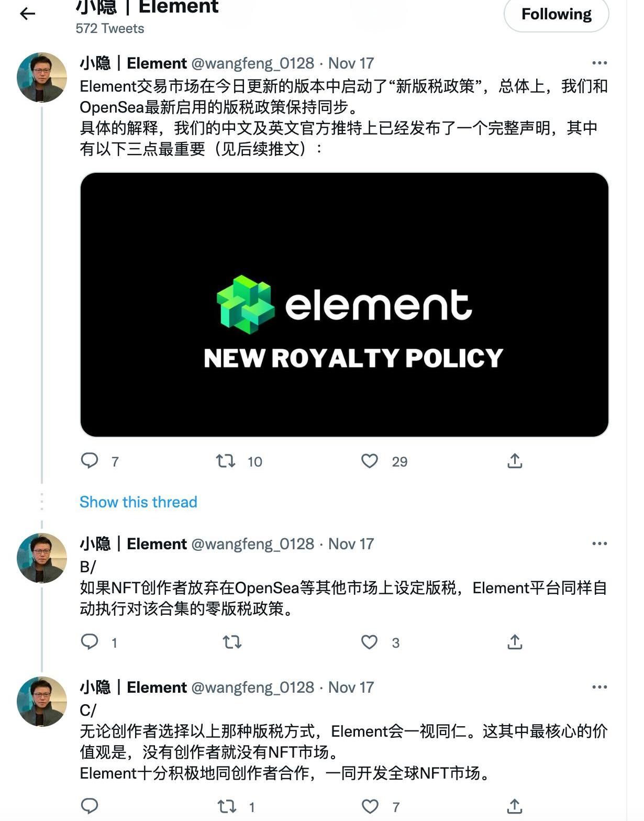Open @wangfeng_0128 handle on first tweet

252,63
